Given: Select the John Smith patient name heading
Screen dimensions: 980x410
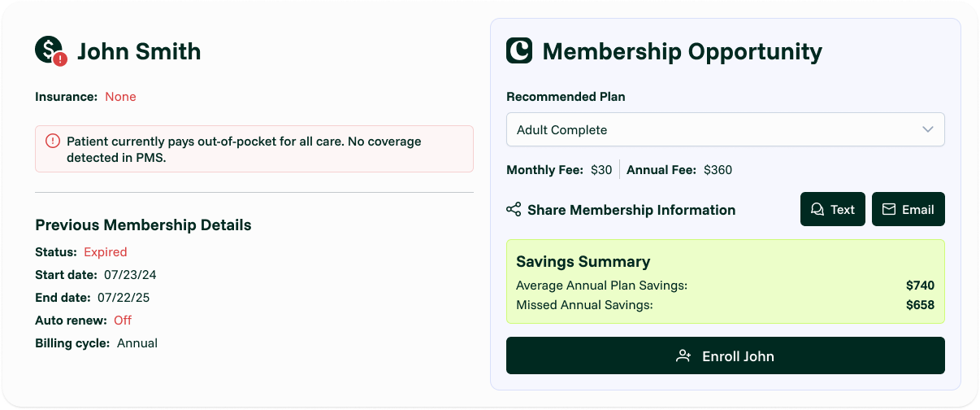Looking at the screenshot, I should point(139,51).
